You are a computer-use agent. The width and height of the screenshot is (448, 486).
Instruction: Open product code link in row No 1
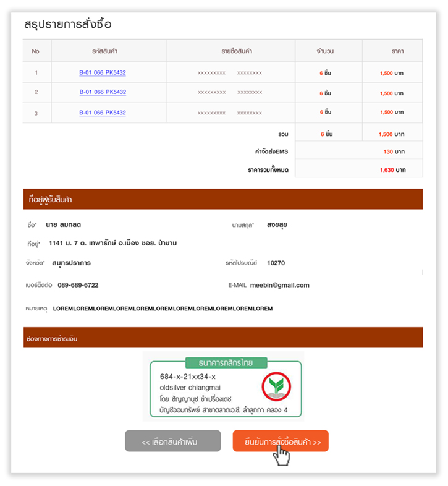(103, 72)
